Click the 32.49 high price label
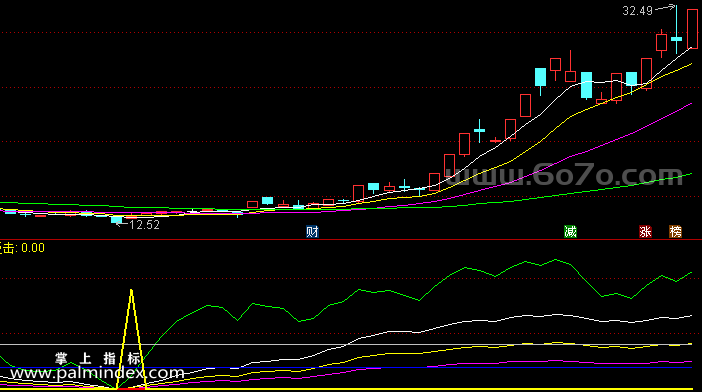 [x=638, y=11]
